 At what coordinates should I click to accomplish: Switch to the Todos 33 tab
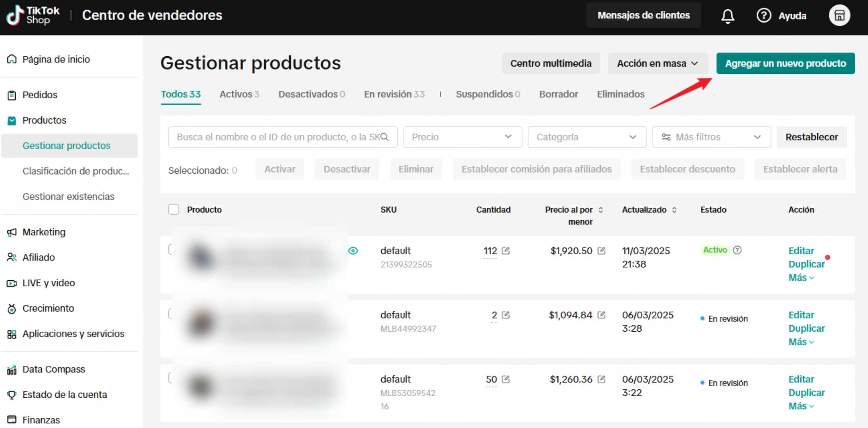[x=181, y=94]
